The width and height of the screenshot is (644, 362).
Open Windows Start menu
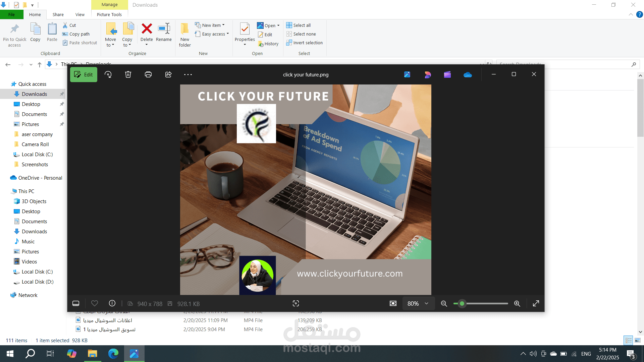tap(10, 354)
